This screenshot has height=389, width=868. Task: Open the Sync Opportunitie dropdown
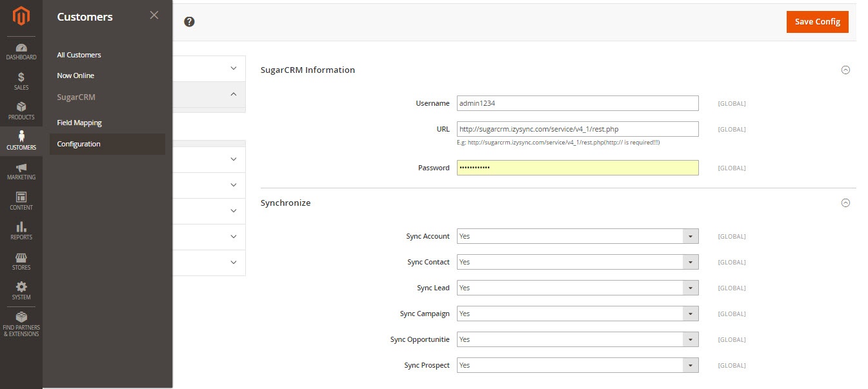tap(578, 339)
